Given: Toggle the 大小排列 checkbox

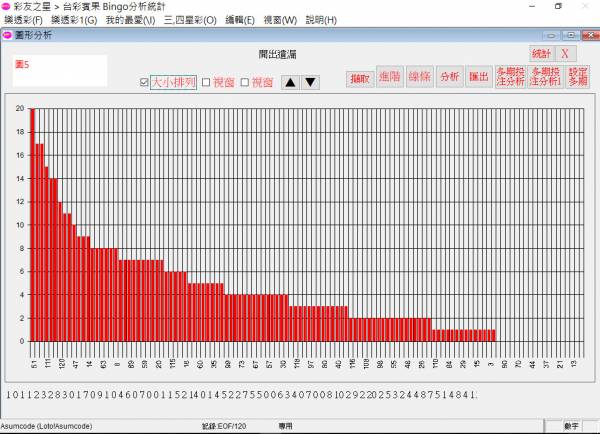Looking at the screenshot, I should click(145, 83).
